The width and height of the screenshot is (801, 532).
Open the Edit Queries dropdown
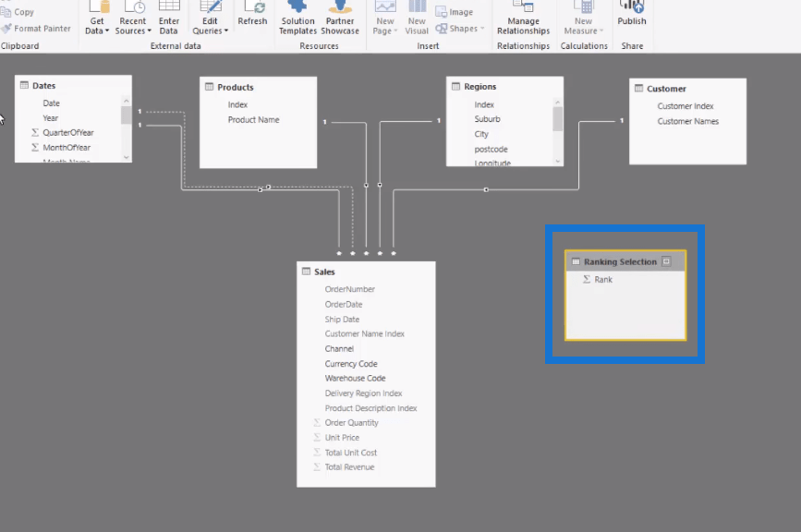pyautogui.click(x=210, y=18)
